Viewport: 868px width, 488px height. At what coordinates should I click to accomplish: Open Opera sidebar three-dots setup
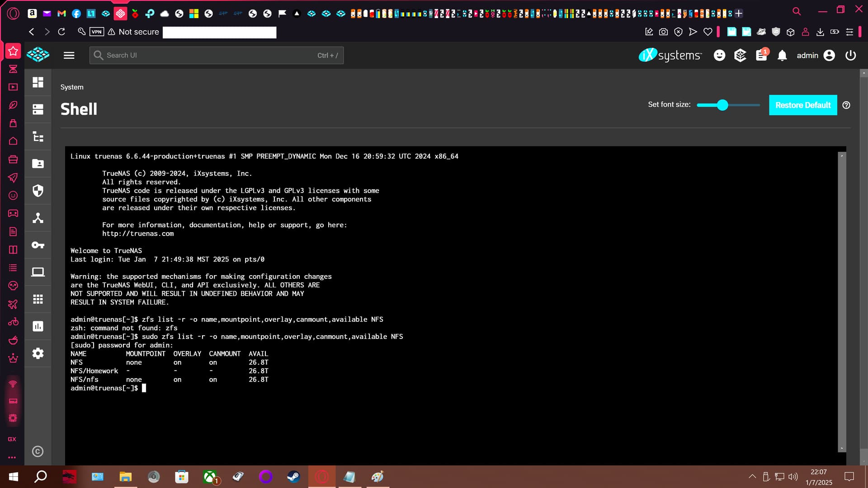click(12, 457)
